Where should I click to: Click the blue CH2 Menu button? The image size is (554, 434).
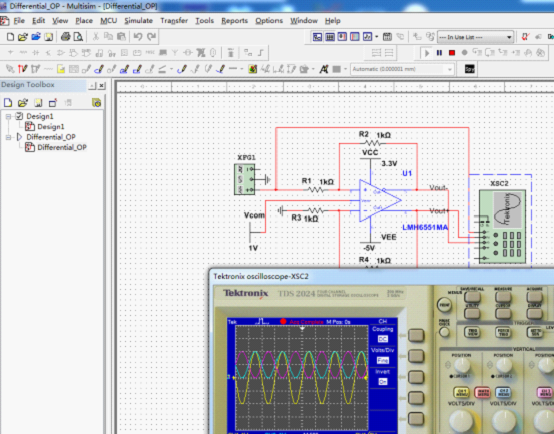pyautogui.click(x=503, y=392)
